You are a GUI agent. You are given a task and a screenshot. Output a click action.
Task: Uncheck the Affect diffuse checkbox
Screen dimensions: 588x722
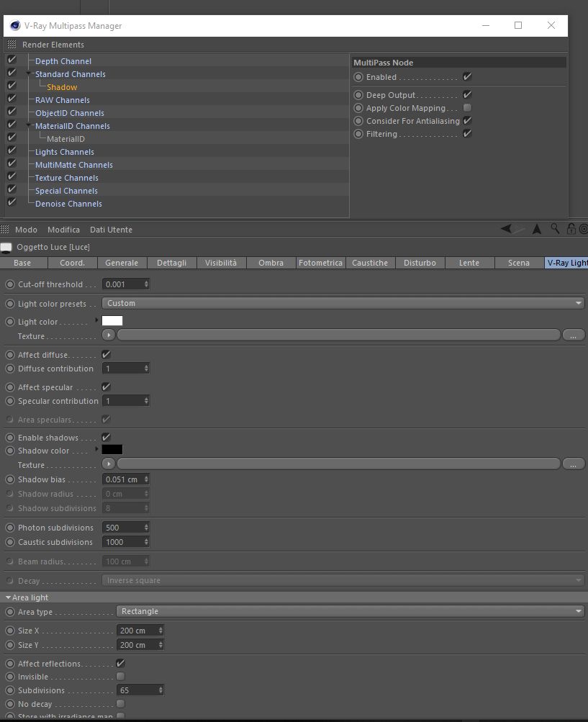point(106,355)
